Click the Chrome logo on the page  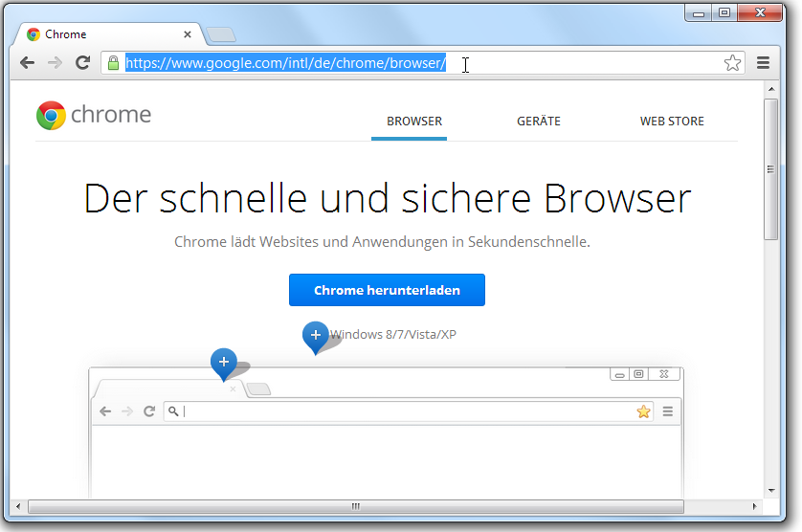pyautogui.click(x=51, y=115)
